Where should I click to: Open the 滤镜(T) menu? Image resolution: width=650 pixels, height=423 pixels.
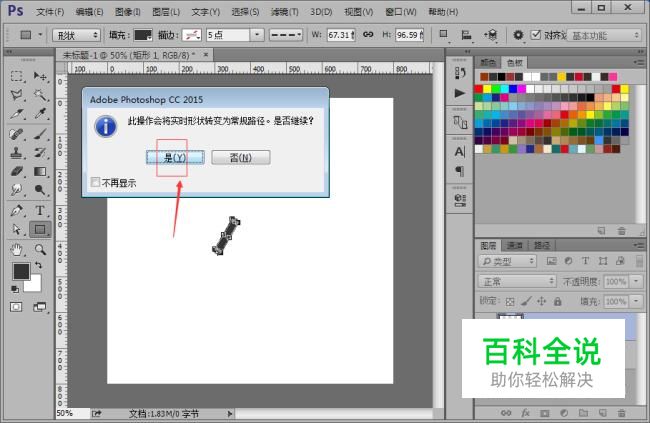click(284, 12)
